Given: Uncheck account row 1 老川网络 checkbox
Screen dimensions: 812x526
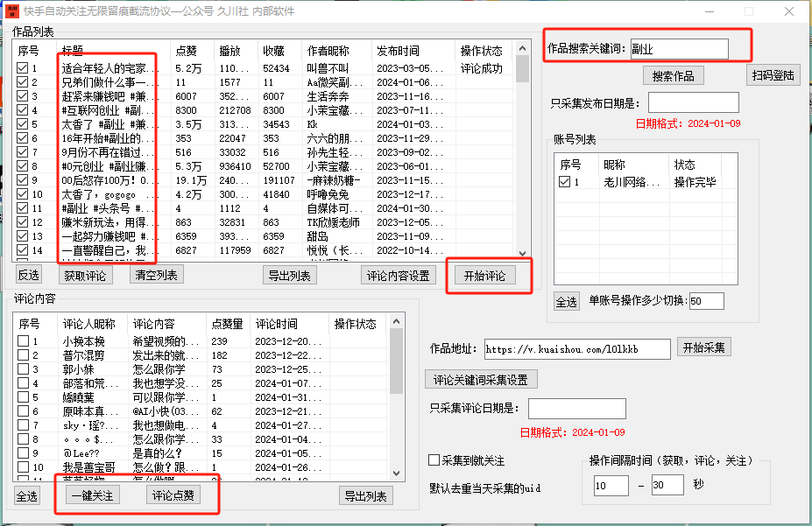Looking at the screenshot, I should [x=565, y=182].
